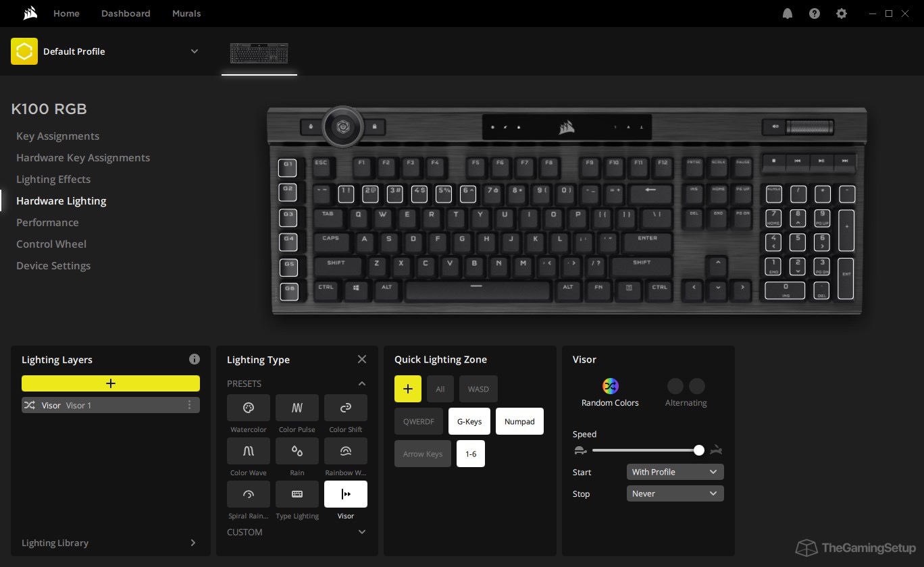
Task: Select the Arrow Keys lighting zone
Action: point(423,454)
